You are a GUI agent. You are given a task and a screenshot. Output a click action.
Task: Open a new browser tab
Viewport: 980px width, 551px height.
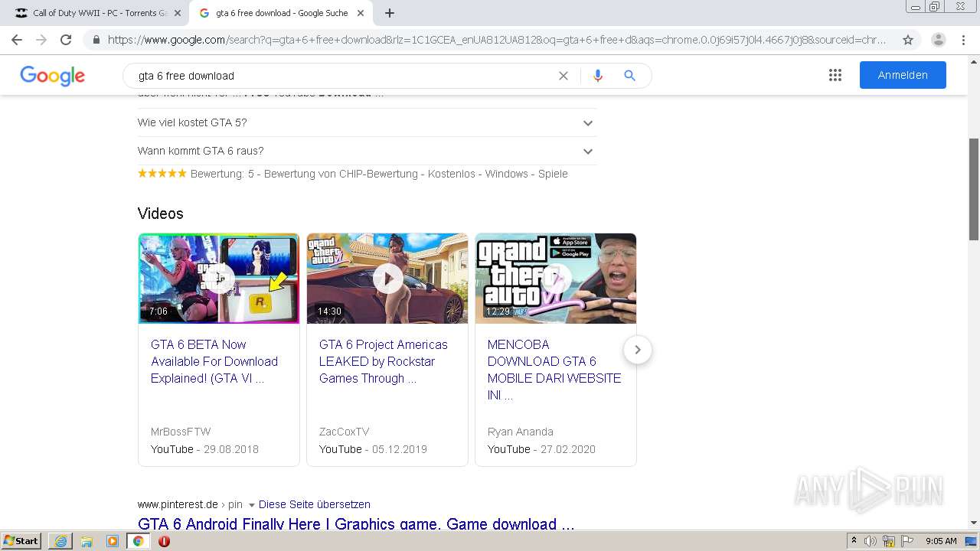(390, 13)
